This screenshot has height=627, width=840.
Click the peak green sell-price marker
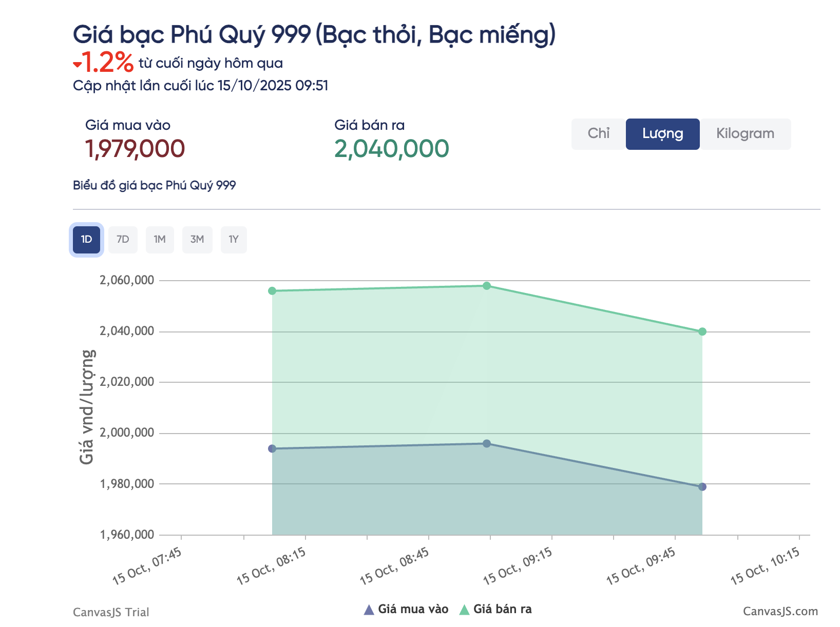click(x=487, y=286)
